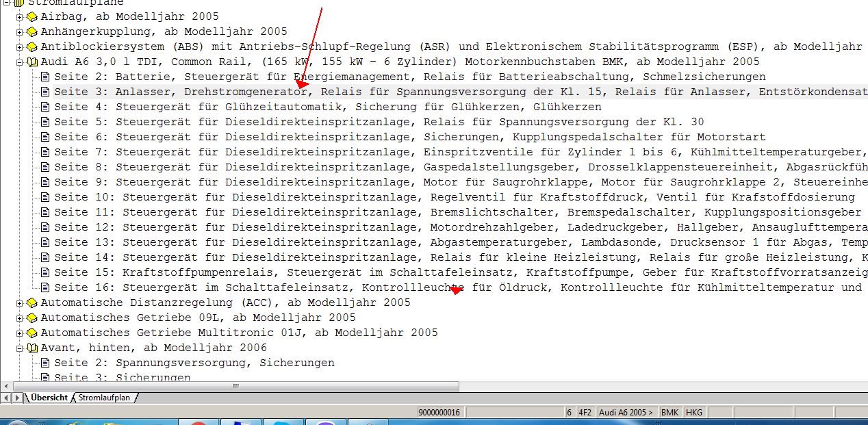Click the left tab-scroll arrow
The height and width of the screenshot is (425, 868).
click(6, 398)
